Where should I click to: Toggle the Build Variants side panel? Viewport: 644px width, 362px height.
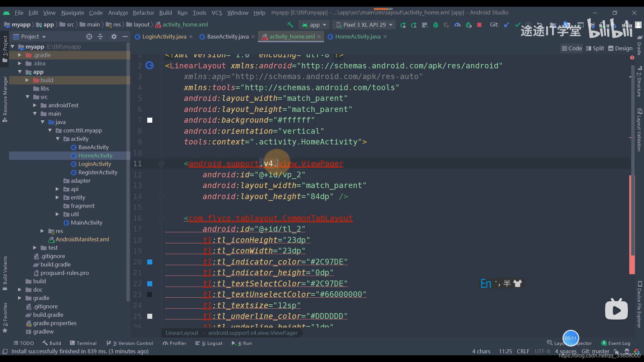tap(5, 273)
